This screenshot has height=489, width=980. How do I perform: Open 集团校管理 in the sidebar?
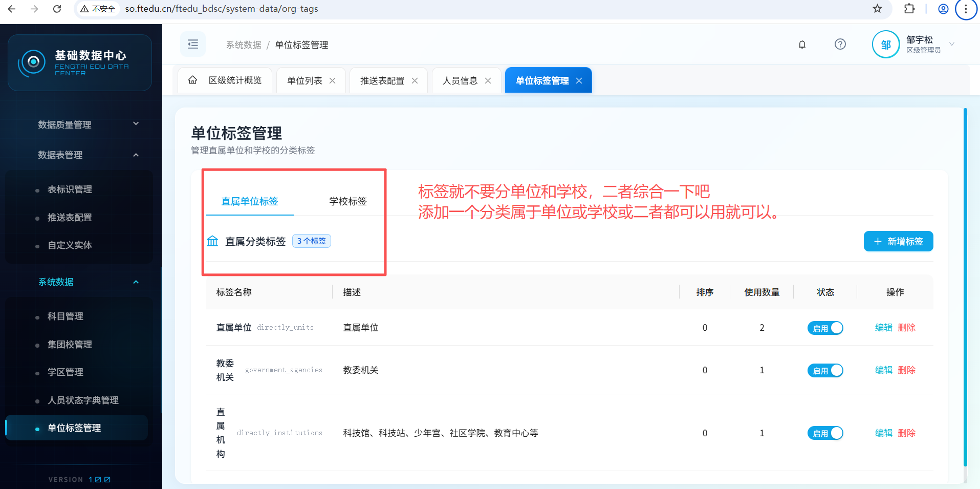pyautogui.click(x=70, y=344)
